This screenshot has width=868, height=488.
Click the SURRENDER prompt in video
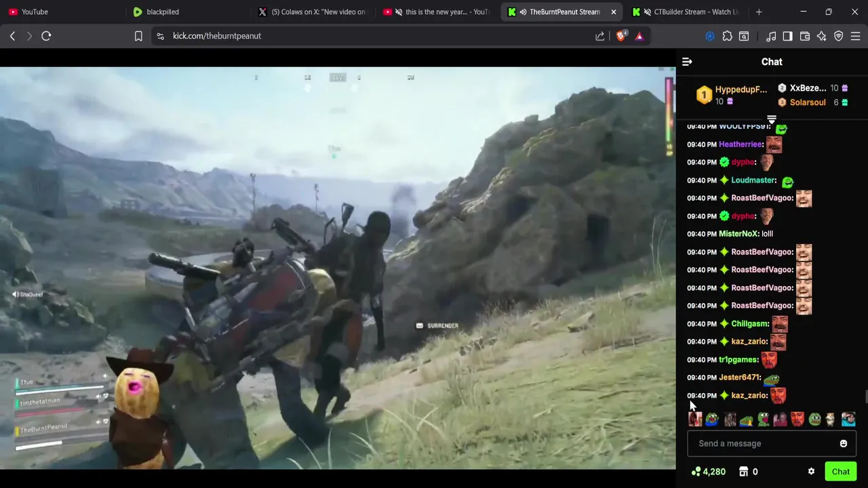click(x=437, y=326)
